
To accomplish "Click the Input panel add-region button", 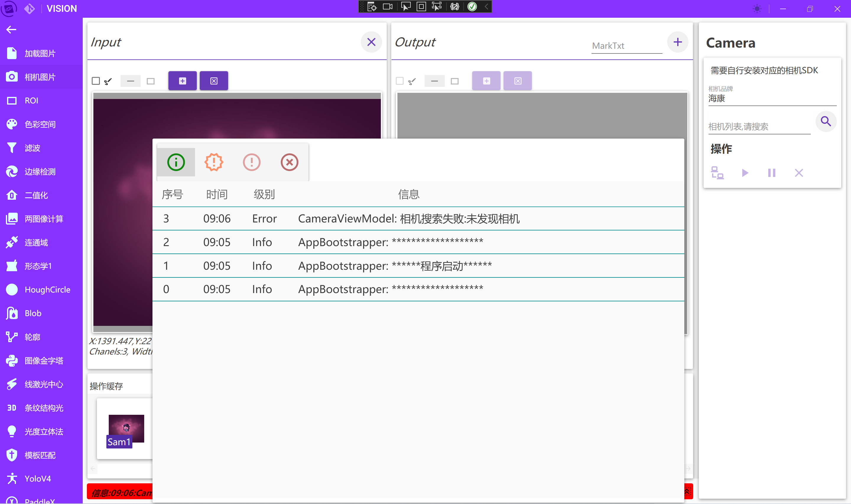I will click(x=182, y=81).
